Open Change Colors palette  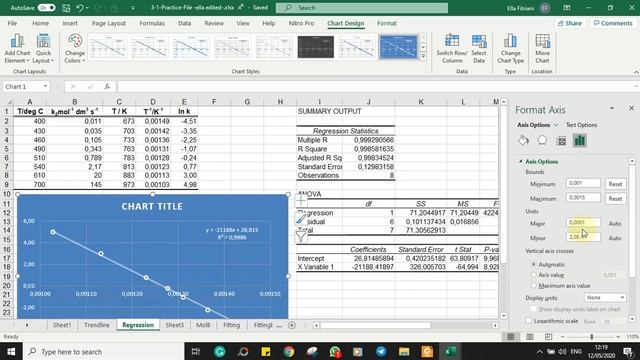click(x=75, y=48)
